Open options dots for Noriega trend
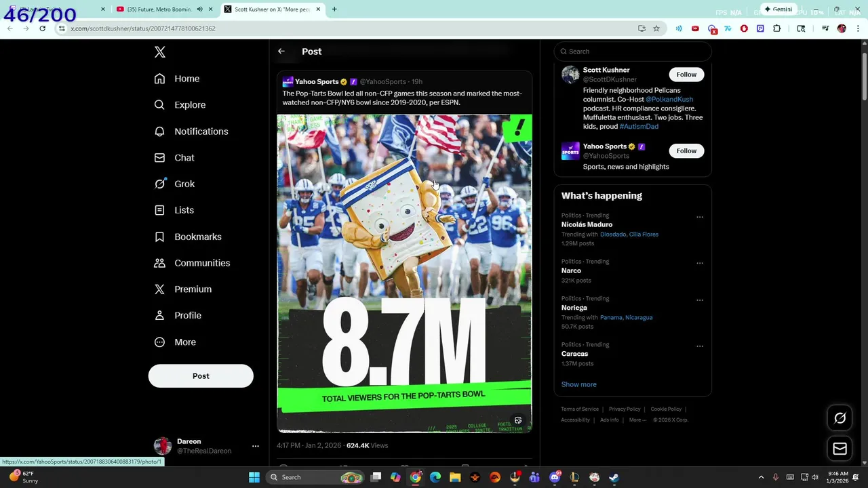868x488 pixels. click(x=700, y=300)
